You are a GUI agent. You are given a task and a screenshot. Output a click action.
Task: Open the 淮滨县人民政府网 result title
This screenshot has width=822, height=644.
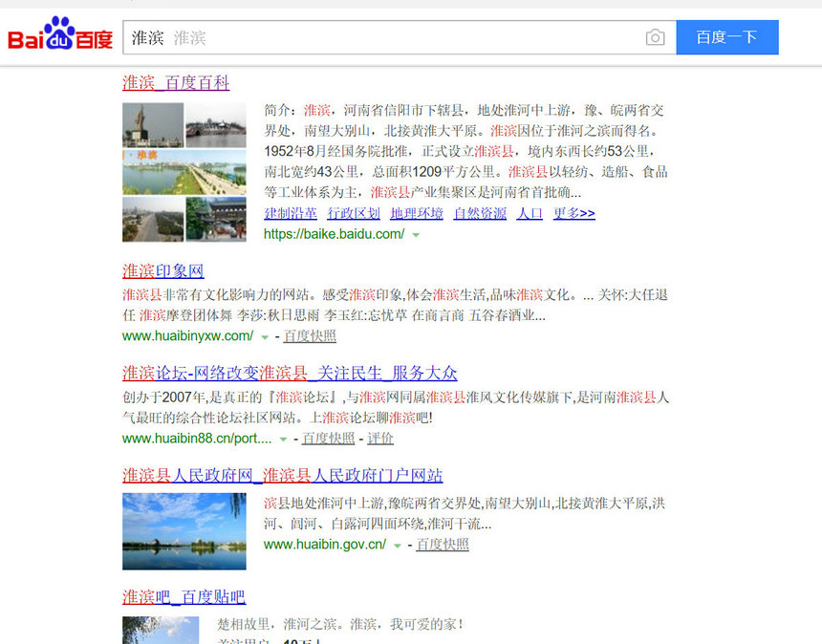coord(283,475)
